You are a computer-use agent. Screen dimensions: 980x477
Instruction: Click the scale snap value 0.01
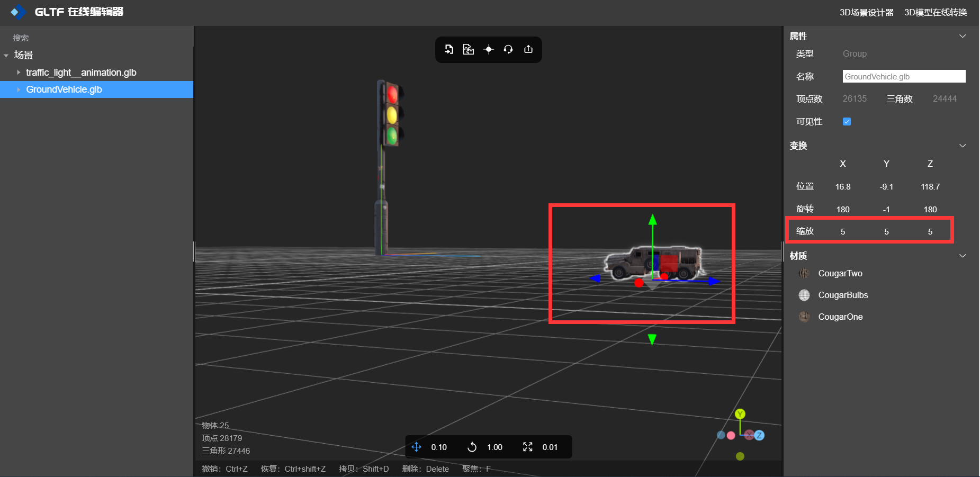[550, 447]
